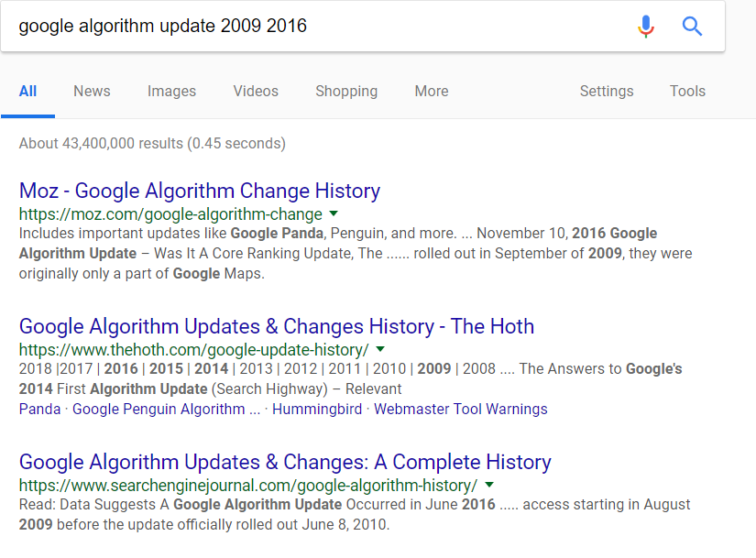Screen dimensions: 756x558
Task: Select the All results tab
Action: [x=28, y=91]
